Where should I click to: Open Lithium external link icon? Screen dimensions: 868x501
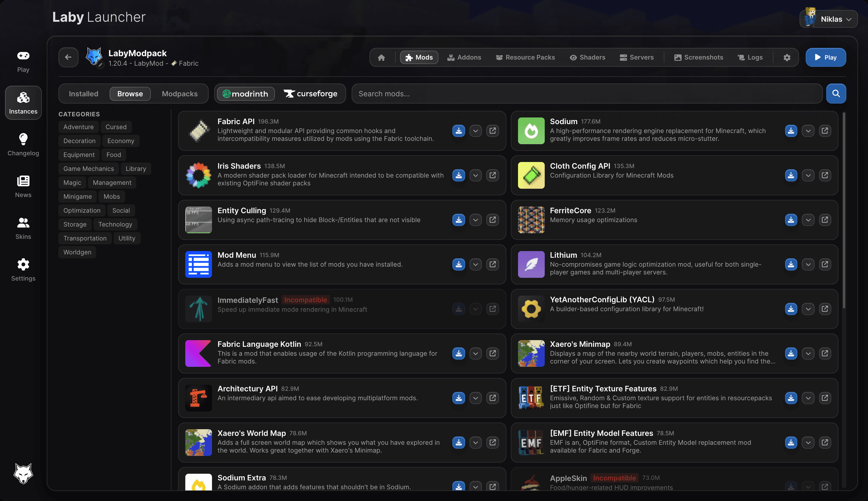825,264
